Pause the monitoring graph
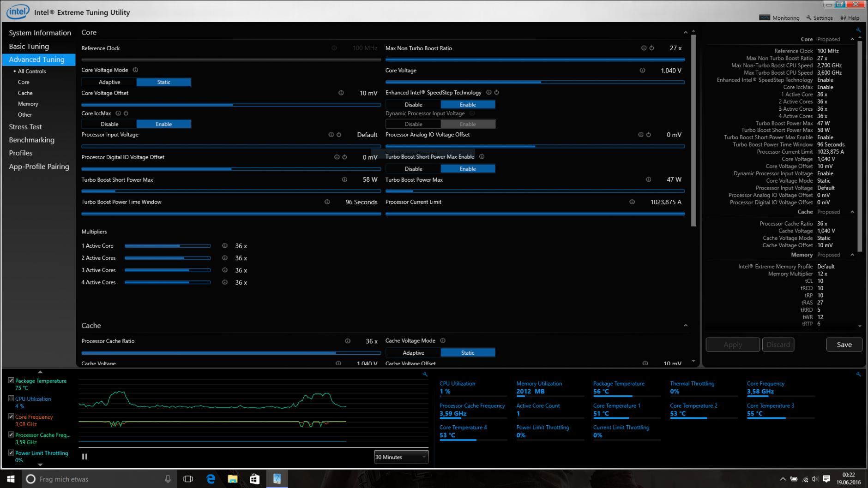The width and height of the screenshot is (868, 488). pos(84,457)
